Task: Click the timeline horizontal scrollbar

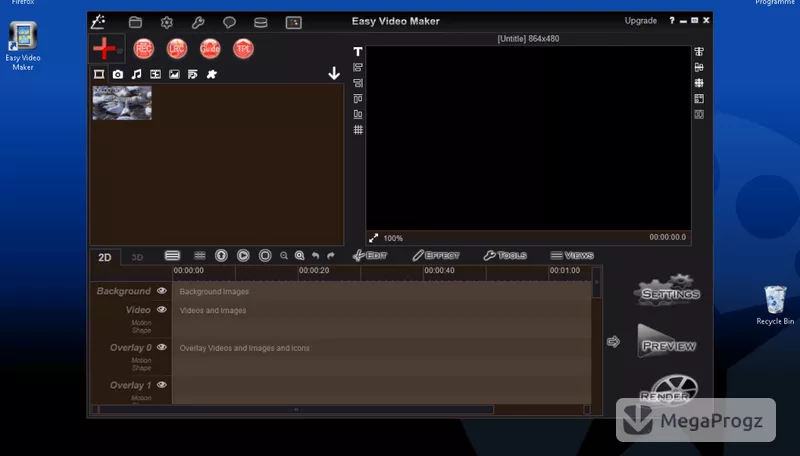Action: (296, 409)
